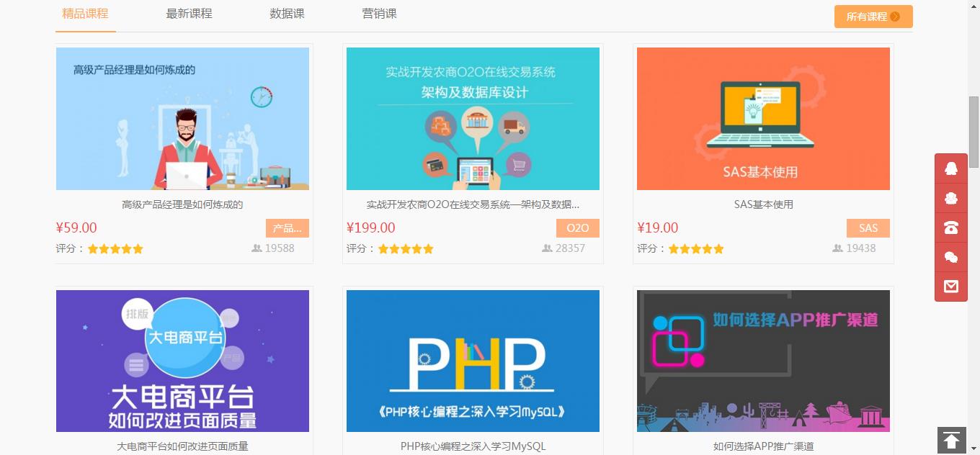Click the 所有课程 button
Image resolution: width=980 pixels, height=455 pixels.
click(x=873, y=17)
